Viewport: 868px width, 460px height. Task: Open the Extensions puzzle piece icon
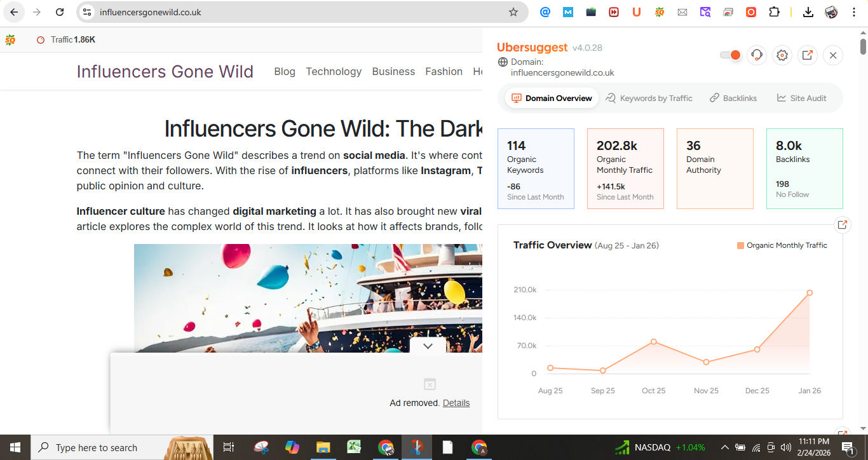click(x=774, y=12)
